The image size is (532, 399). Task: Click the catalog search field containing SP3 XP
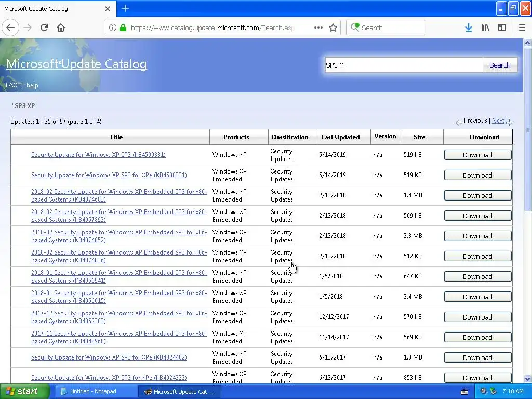pos(404,65)
